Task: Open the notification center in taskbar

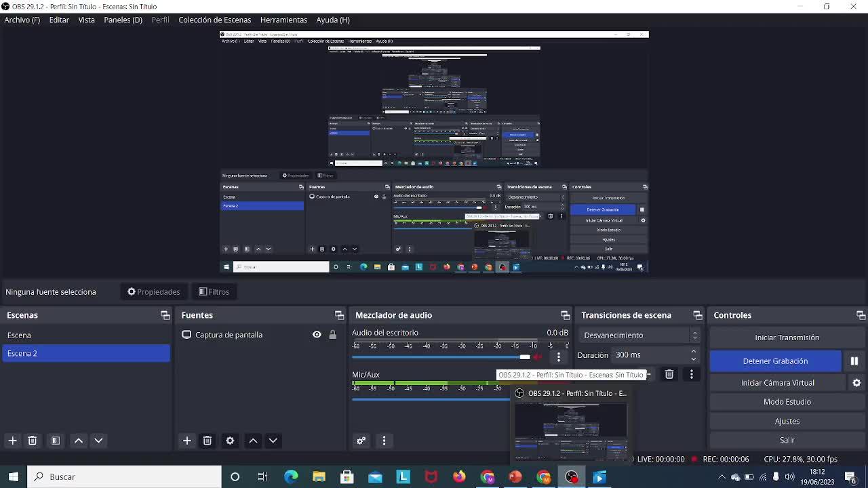Action: click(850, 476)
